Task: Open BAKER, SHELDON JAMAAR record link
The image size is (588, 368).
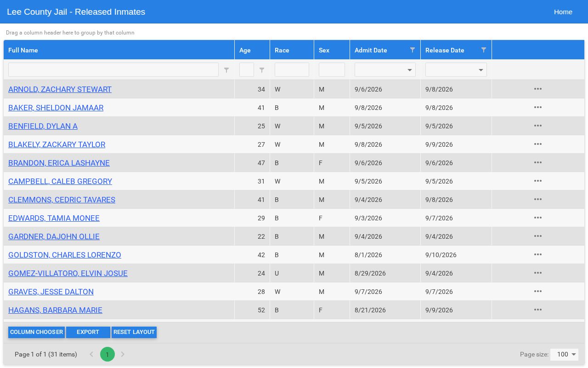Action: coord(56,108)
